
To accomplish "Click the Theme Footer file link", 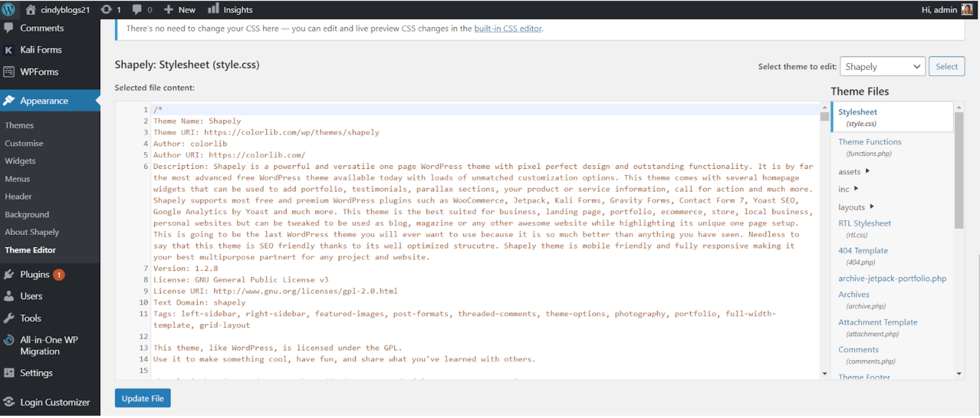I will (864, 377).
